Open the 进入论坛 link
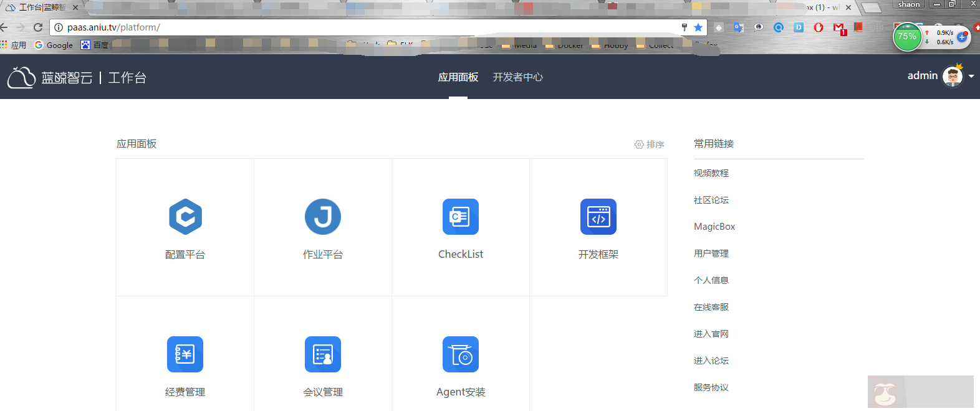 711,361
